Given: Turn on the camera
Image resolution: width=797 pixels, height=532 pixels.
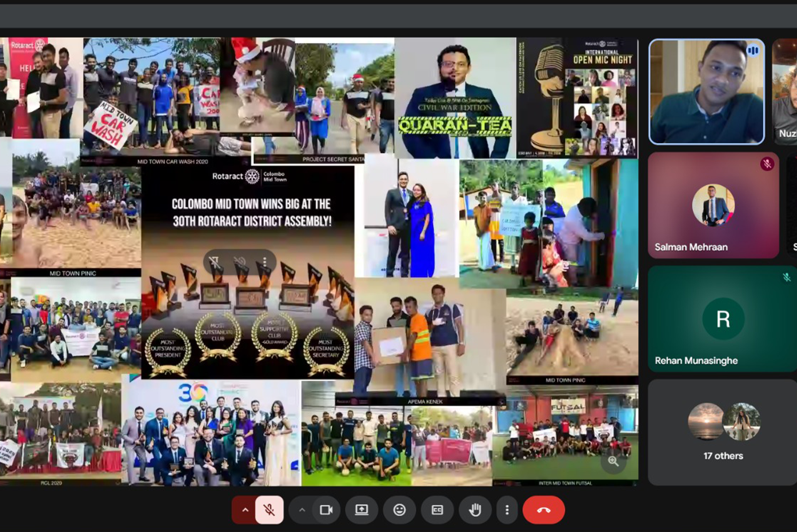Looking at the screenshot, I should click(x=326, y=510).
